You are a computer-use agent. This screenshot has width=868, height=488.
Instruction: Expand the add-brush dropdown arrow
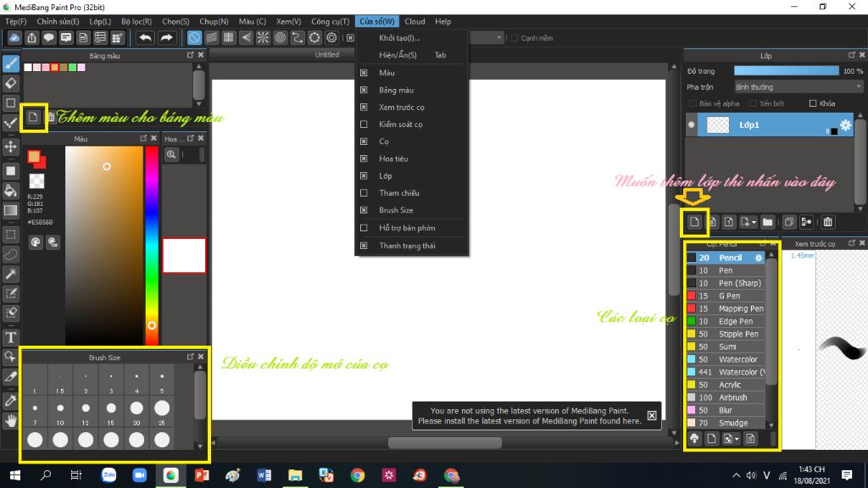737,440
